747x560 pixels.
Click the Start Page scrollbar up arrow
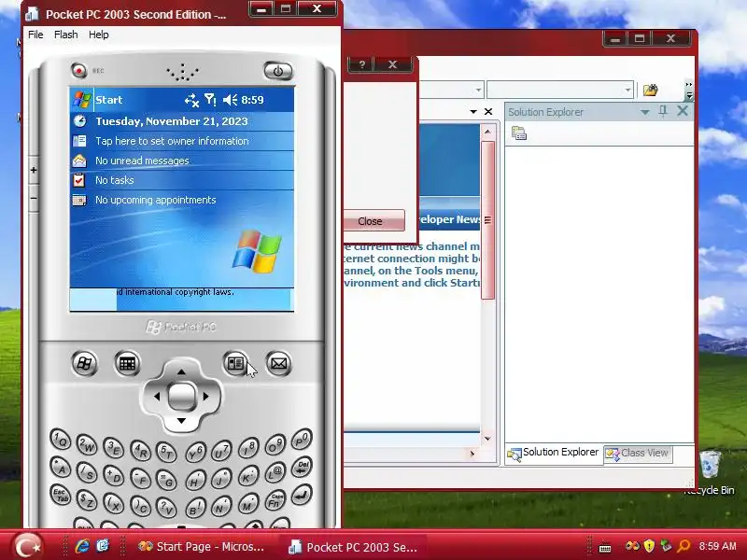(487, 132)
